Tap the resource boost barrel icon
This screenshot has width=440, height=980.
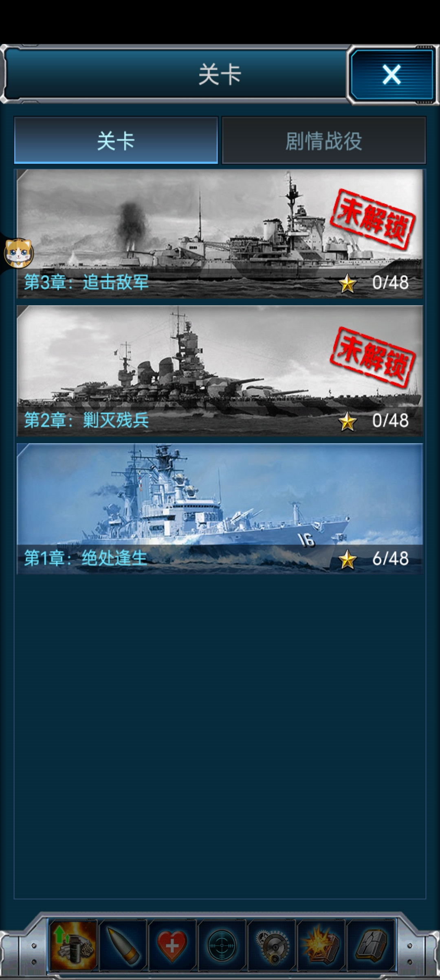click(73, 945)
